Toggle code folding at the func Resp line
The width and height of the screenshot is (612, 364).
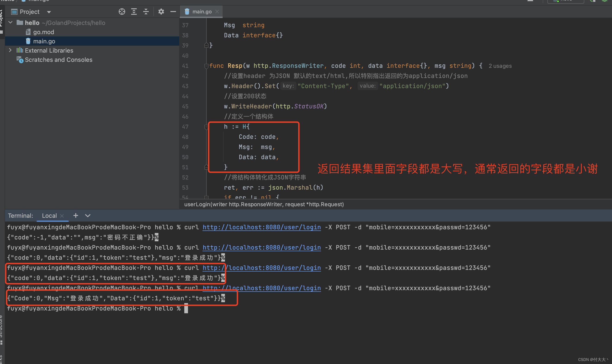click(x=206, y=66)
